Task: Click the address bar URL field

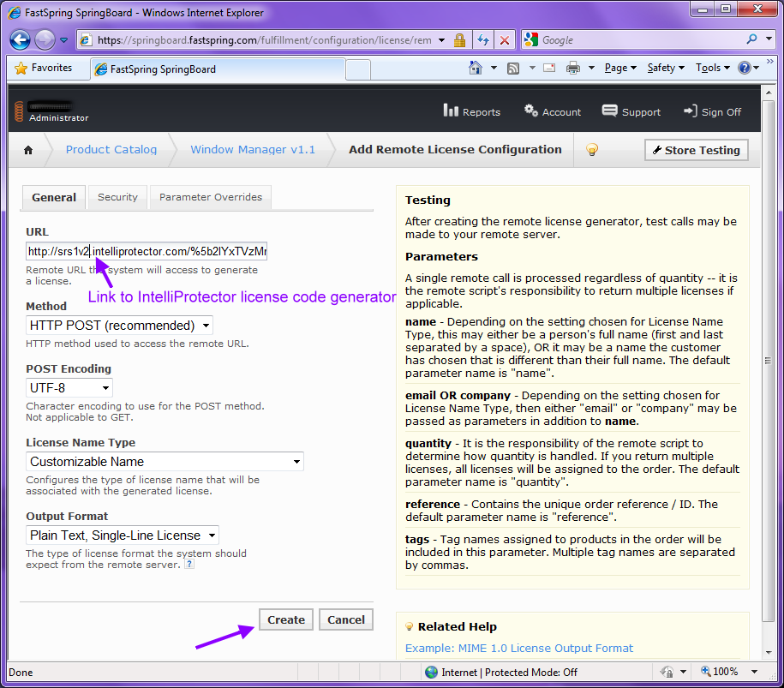Action: (x=265, y=40)
